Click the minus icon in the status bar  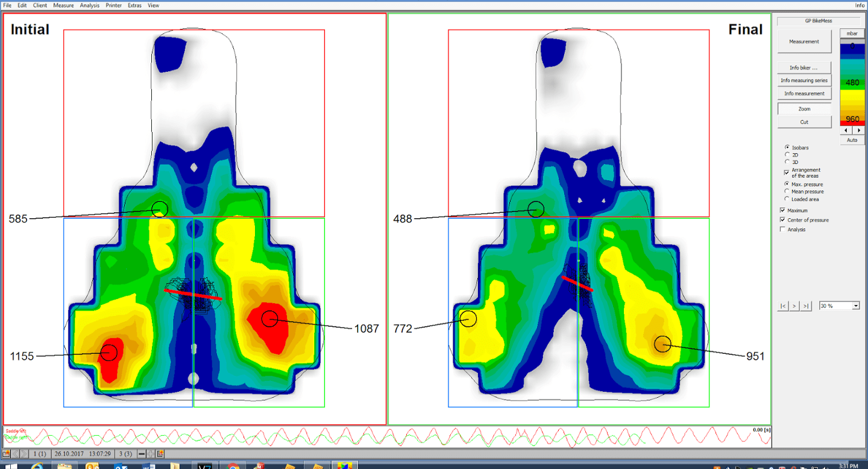(142, 453)
